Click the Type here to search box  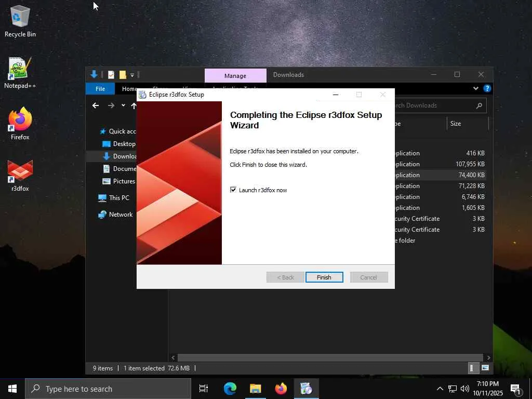coord(108,389)
